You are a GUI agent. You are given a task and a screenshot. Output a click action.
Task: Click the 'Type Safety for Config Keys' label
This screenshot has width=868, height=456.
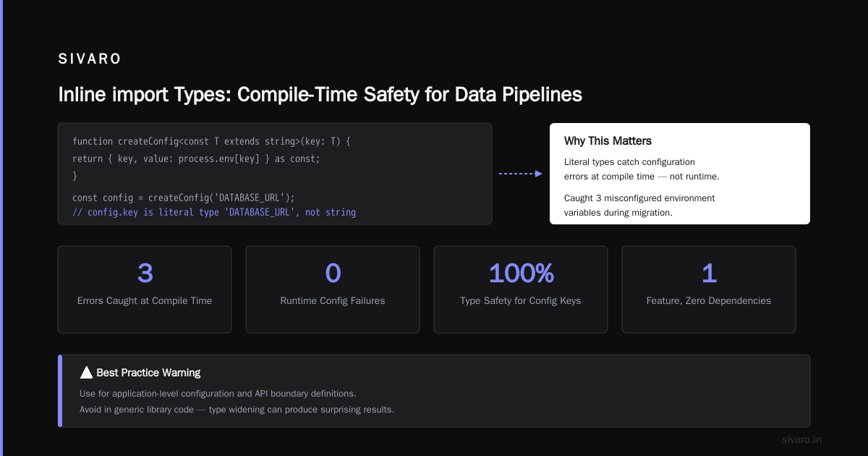click(521, 300)
